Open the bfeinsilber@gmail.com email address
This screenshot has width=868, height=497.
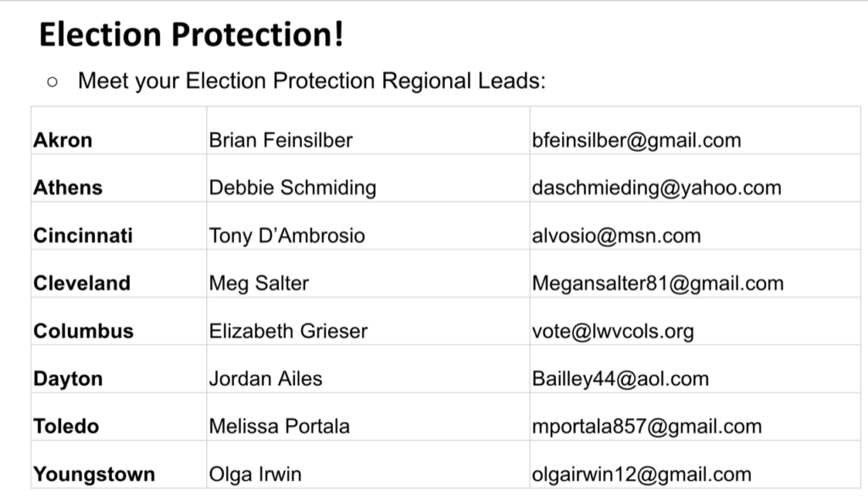point(636,140)
